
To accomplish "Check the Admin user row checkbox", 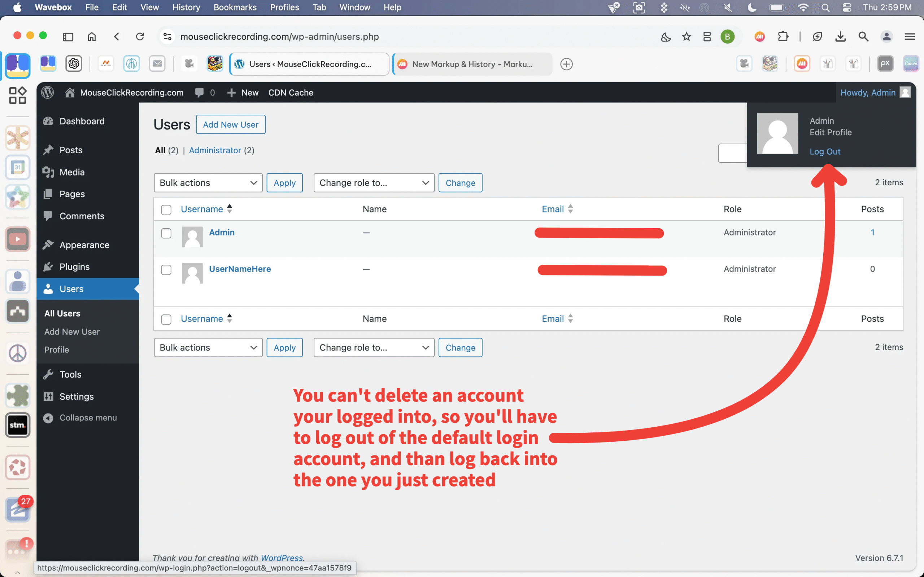I will pos(166,233).
